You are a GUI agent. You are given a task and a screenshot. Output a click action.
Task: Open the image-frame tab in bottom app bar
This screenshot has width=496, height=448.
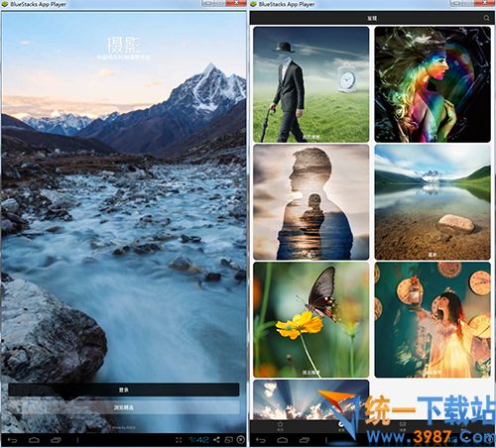pyautogui.click(x=403, y=426)
